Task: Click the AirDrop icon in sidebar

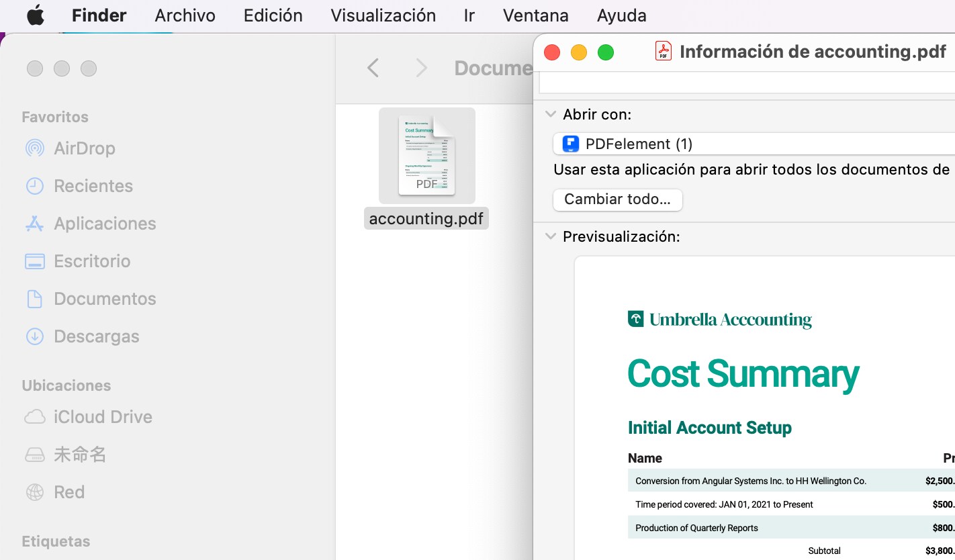Action: 34,148
